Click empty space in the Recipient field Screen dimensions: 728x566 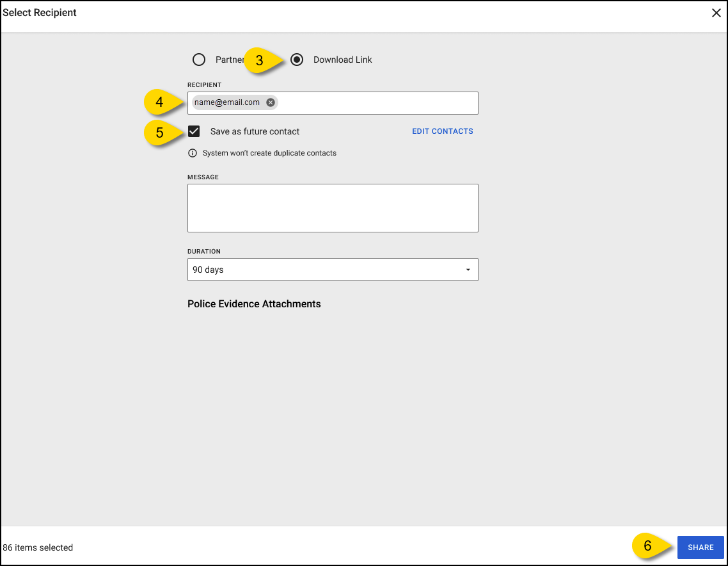pyautogui.click(x=377, y=103)
